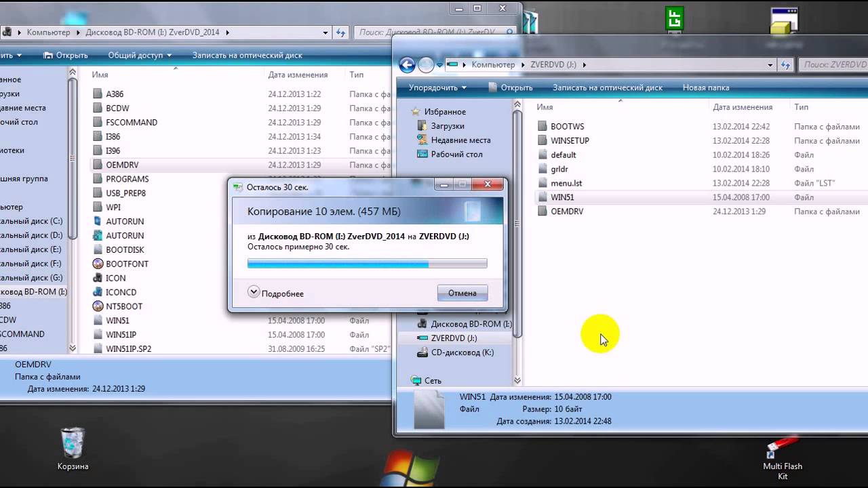Select the ICON file row

coord(160,278)
